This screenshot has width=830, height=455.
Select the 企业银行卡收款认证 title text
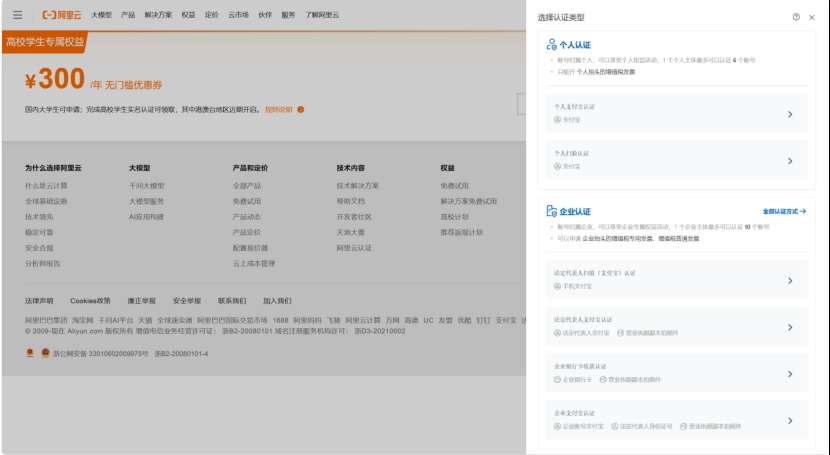(580, 367)
